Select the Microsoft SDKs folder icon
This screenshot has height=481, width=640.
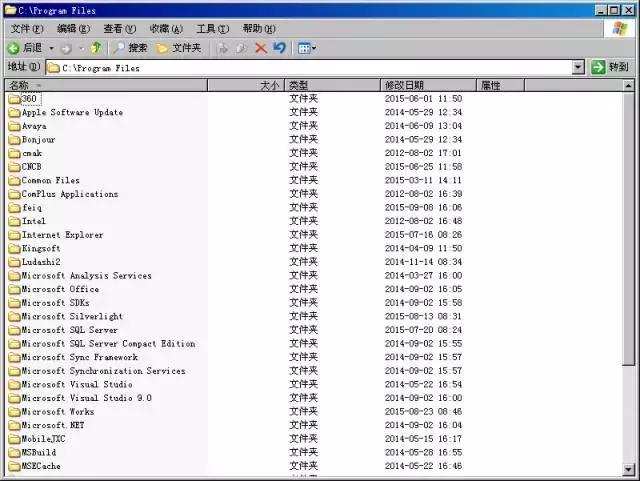click(x=14, y=303)
